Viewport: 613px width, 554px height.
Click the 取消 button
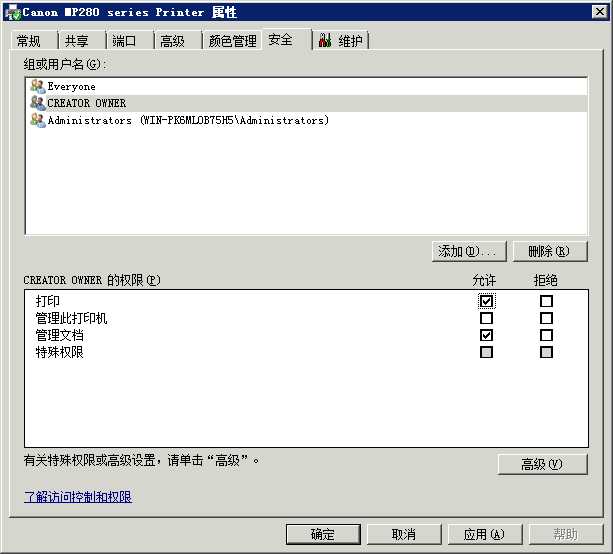click(x=404, y=534)
